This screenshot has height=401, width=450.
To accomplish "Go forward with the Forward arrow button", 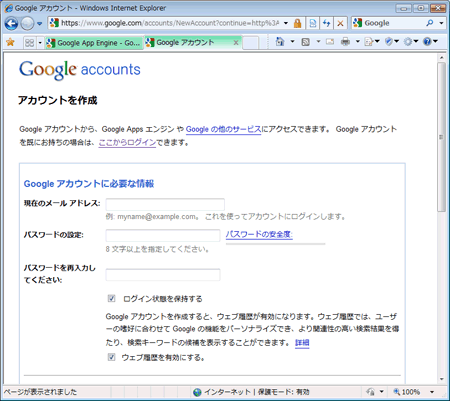I will pos(27,23).
